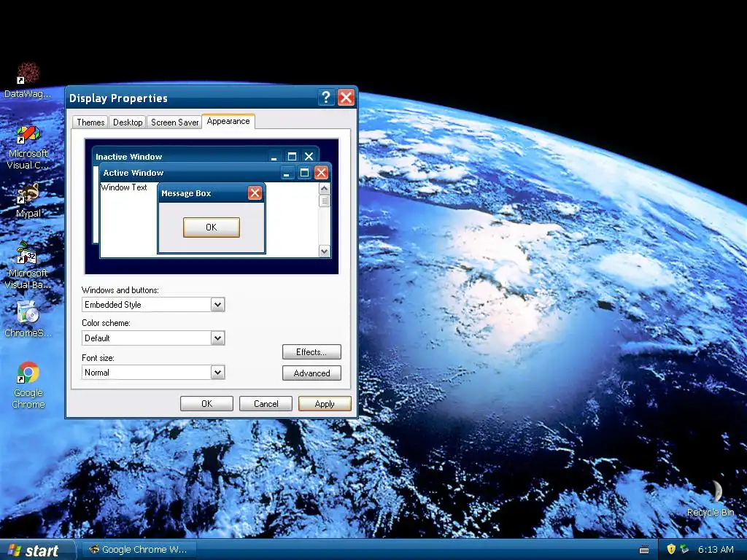The height and width of the screenshot is (560, 747).
Task: Expand the Font size dropdown
Action: coord(217,373)
